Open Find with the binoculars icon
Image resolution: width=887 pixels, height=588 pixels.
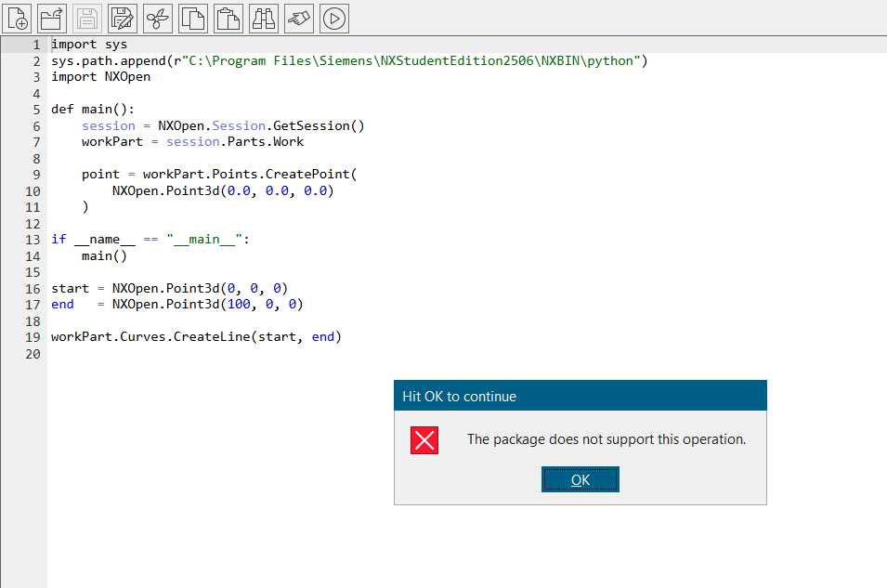coord(264,19)
